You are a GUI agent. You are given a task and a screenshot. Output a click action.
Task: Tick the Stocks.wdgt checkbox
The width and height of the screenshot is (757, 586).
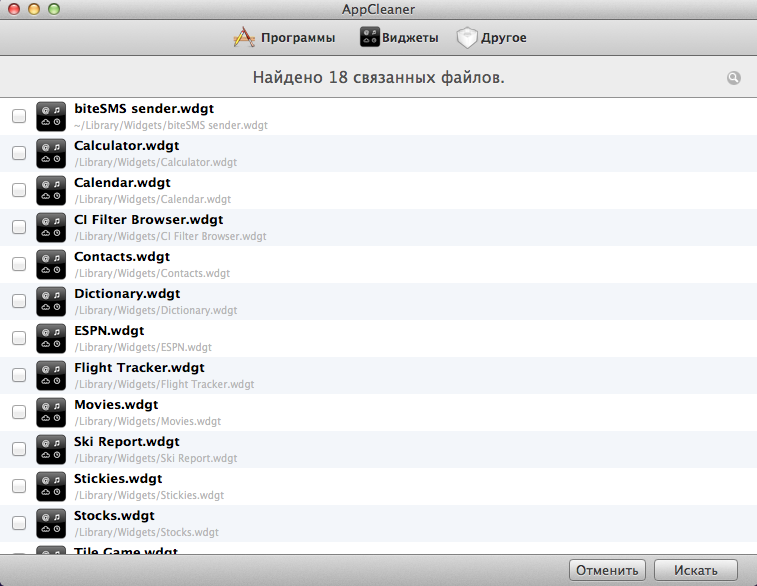19,523
